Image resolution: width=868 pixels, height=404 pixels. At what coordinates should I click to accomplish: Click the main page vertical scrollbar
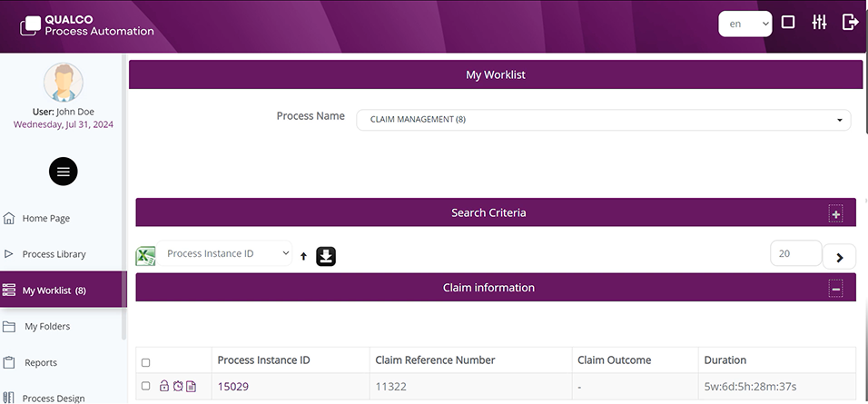(865, 94)
